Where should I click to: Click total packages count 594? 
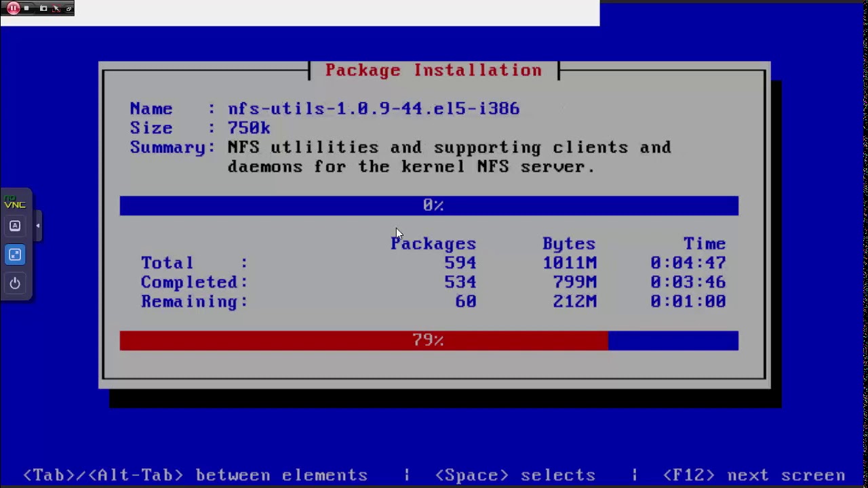coord(460,263)
